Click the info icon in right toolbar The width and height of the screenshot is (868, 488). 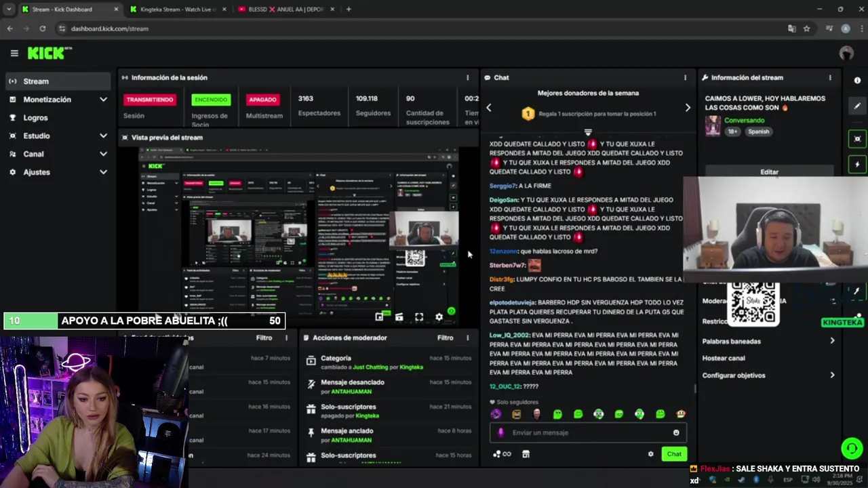pos(857,80)
